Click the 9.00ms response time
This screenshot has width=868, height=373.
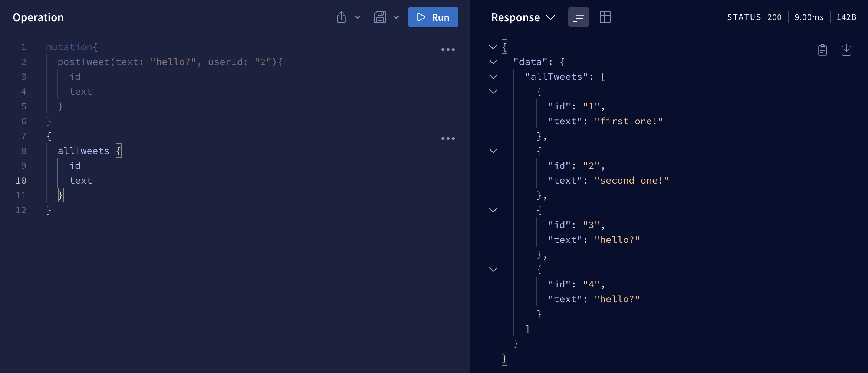click(x=809, y=17)
